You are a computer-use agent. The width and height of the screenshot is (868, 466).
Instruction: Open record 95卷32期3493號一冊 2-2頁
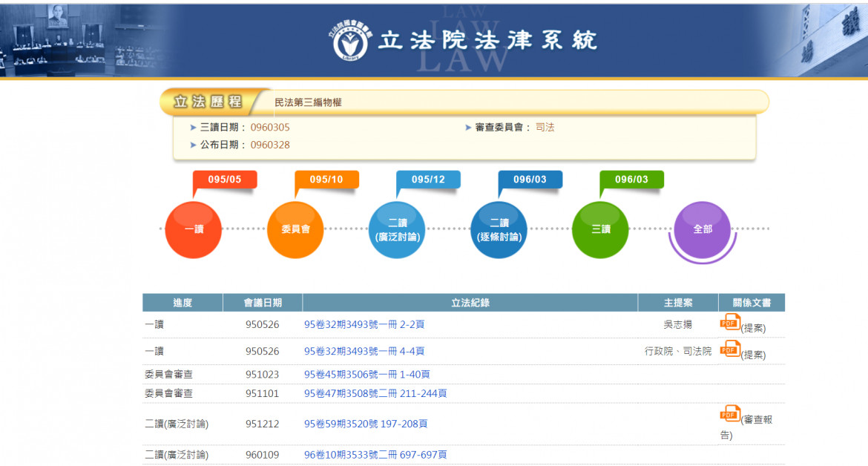pyautogui.click(x=364, y=325)
